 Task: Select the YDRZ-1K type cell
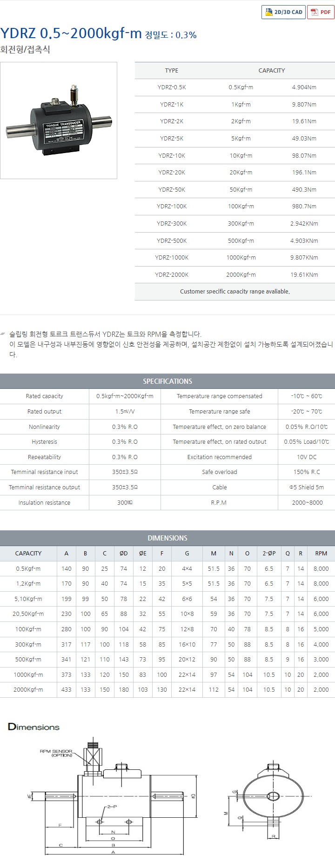(172, 105)
